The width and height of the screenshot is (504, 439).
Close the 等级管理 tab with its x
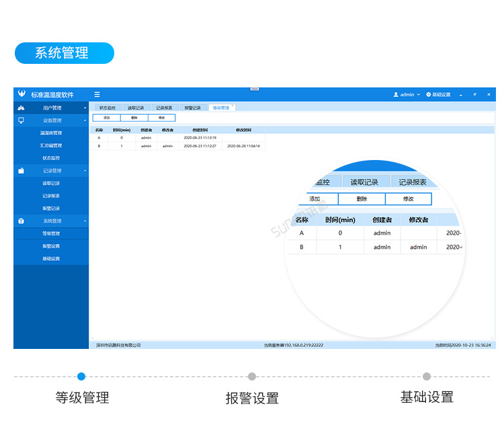[233, 106]
